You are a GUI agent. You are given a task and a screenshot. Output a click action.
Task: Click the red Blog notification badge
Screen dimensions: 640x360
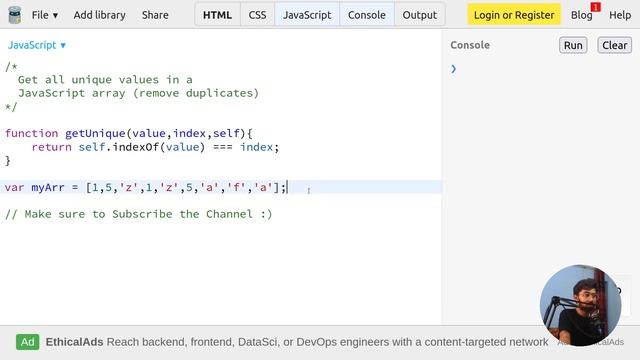point(596,7)
